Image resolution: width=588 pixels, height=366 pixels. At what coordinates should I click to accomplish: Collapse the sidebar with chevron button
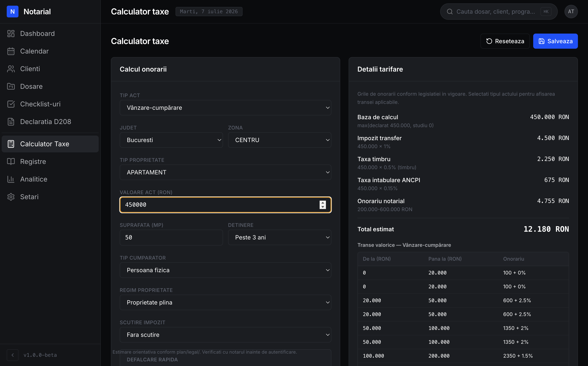point(13,355)
